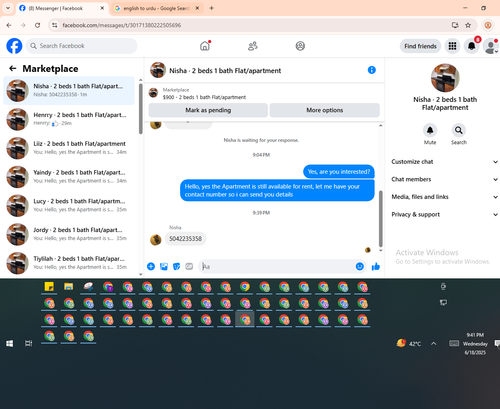Mute the Nisha conversation
Screen dimensions: 500x409
click(430, 130)
